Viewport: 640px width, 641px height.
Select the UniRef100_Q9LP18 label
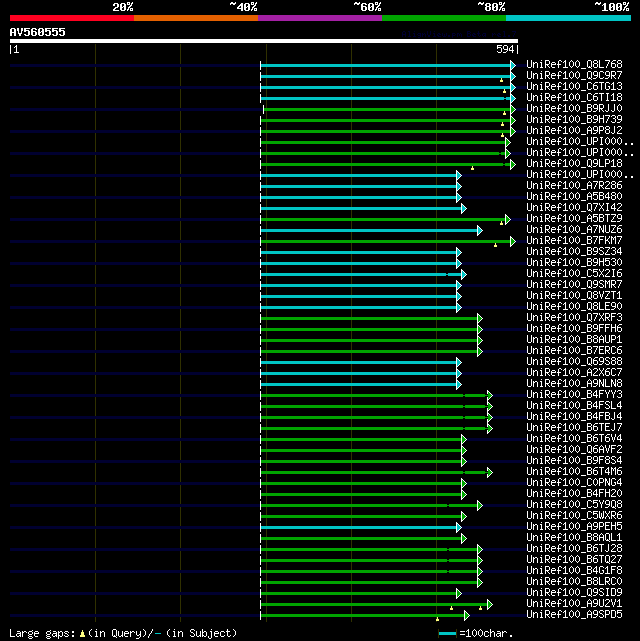[574, 164]
